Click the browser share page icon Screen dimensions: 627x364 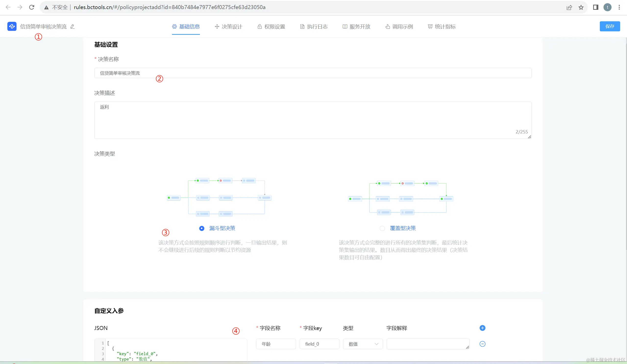(x=569, y=7)
